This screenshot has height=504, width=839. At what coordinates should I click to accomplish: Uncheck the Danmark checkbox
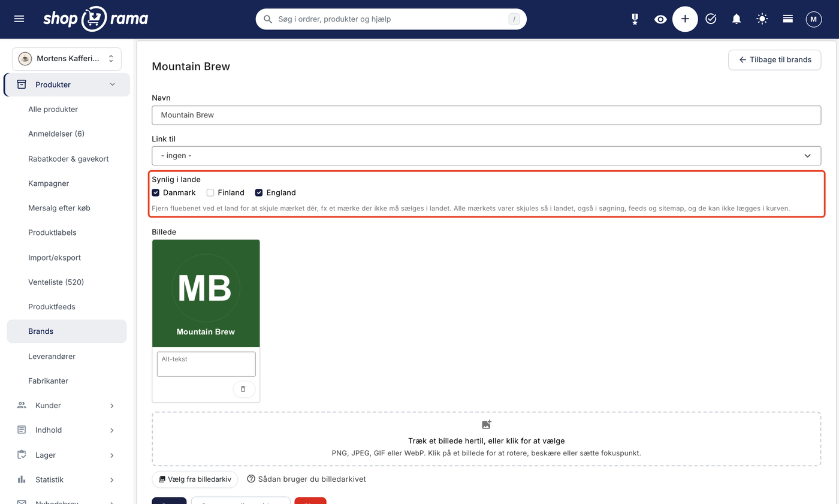click(156, 192)
